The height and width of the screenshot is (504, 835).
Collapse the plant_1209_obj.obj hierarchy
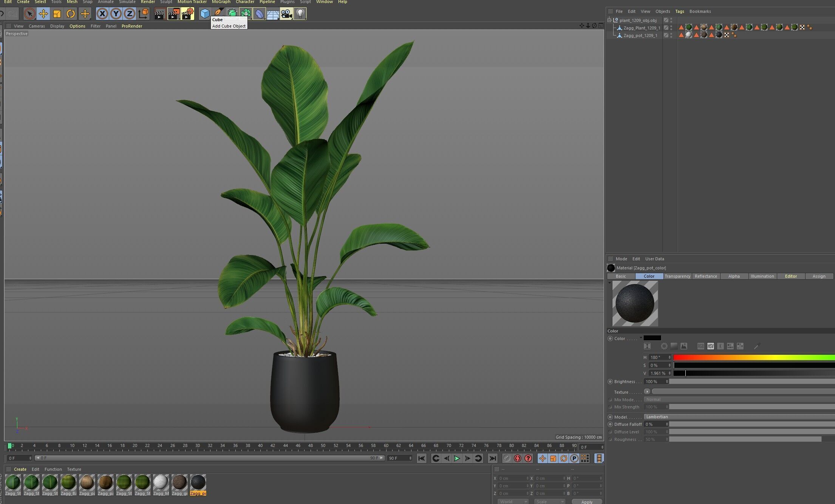point(609,20)
